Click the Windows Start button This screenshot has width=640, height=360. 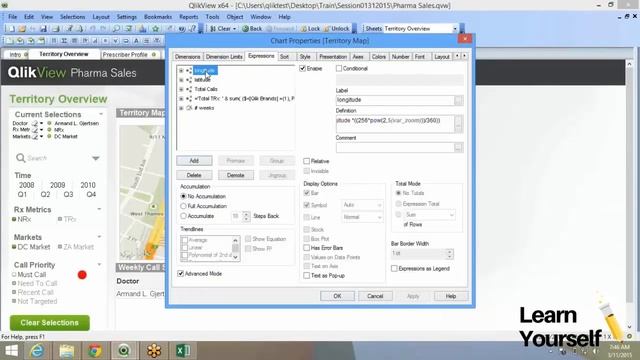11,351
